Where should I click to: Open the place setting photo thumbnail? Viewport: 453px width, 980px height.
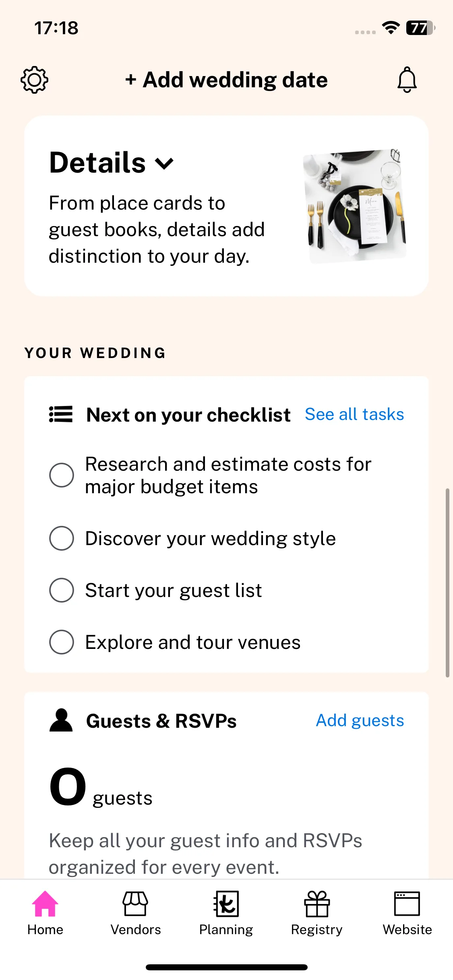tap(355, 206)
